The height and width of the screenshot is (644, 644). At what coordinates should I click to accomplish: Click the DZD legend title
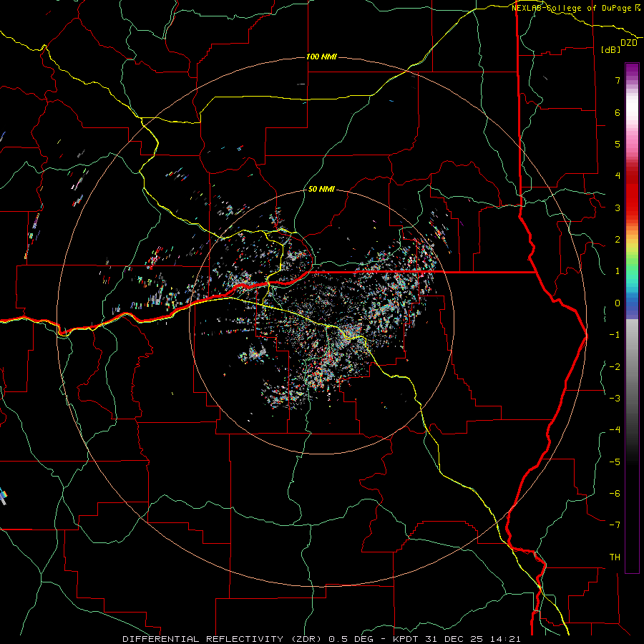click(x=629, y=43)
